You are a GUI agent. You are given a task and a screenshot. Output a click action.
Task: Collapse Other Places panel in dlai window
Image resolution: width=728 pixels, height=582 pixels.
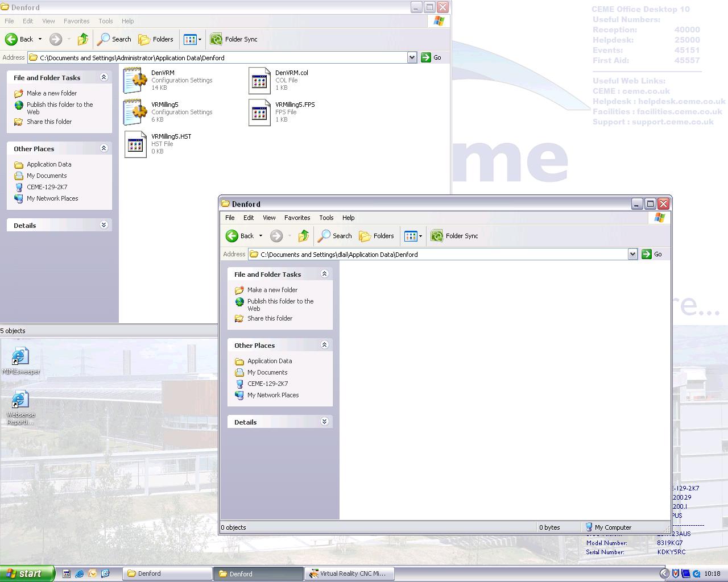[x=325, y=345]
